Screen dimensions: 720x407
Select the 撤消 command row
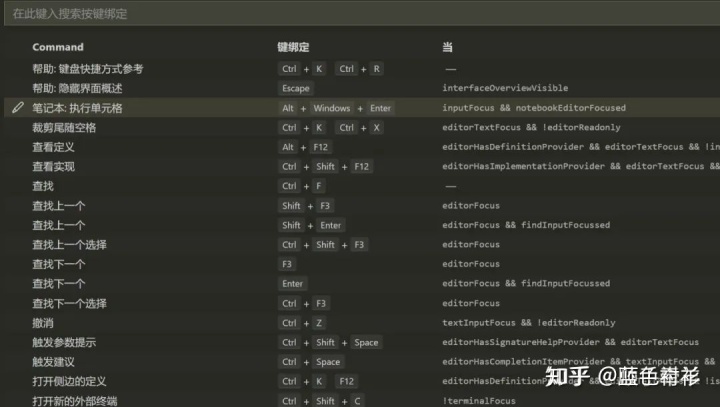click(362, 323)
